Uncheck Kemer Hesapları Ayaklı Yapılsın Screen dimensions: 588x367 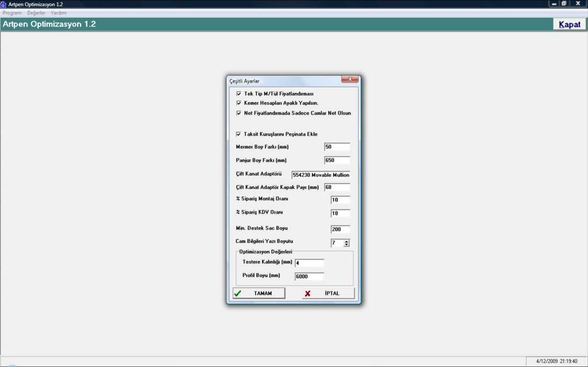(239, 103)
